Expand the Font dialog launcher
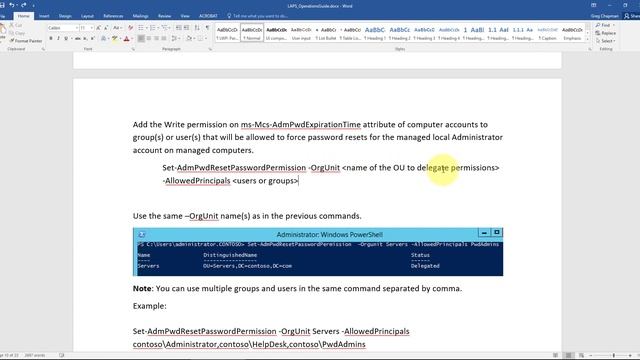This screenshot has height=360, width=640. (133, 49)
